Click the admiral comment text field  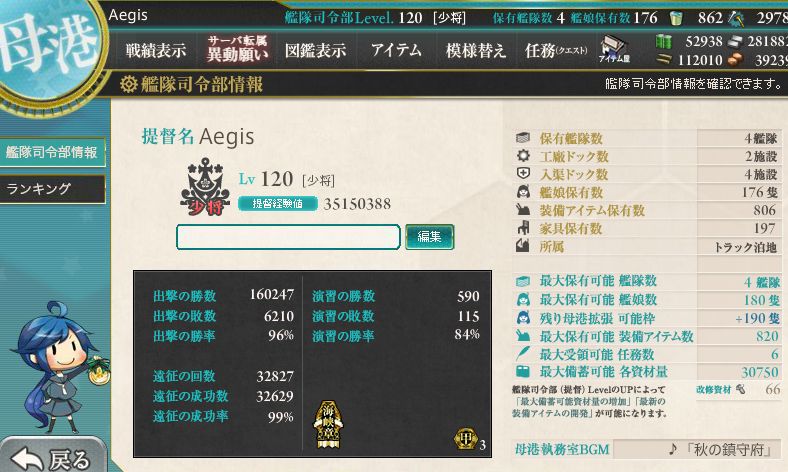288,237
